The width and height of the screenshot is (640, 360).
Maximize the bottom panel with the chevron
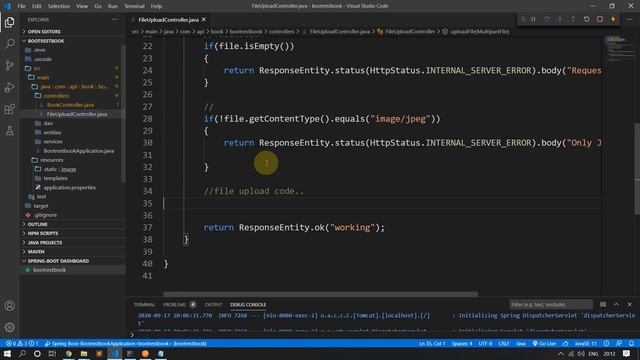(x=616, y=304)
